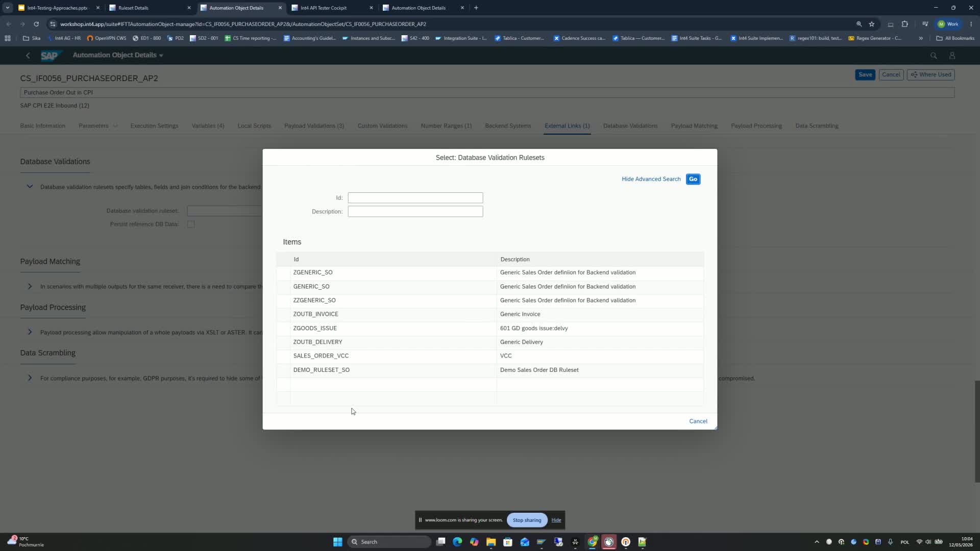
Task: Show more bookmarks chevron
Action: (x=921, y=38)
